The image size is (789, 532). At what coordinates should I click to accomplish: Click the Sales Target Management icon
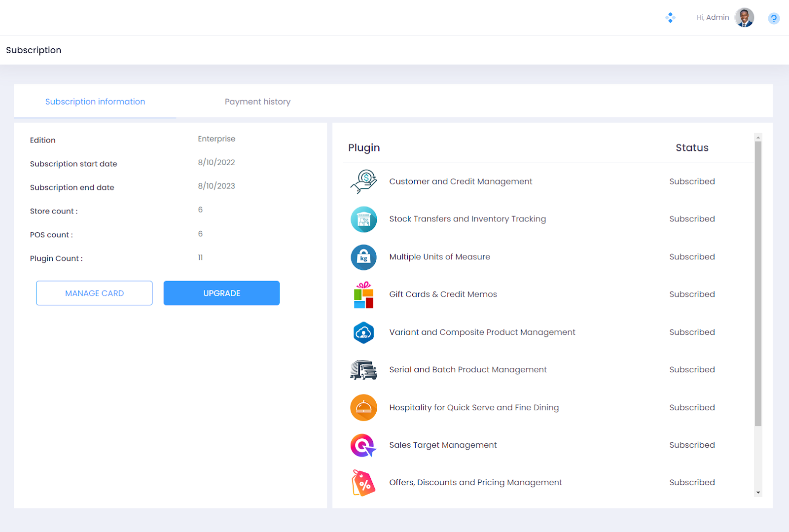tap(363, 445)
